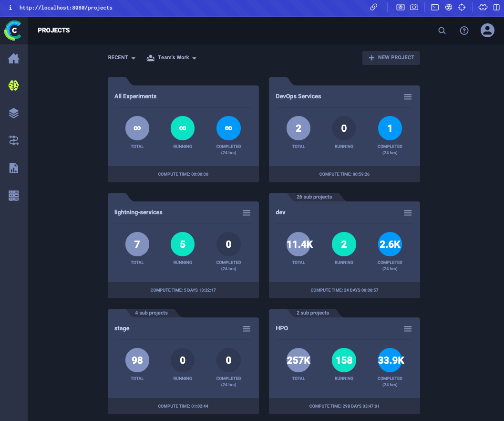Open the Workers and Queues icon in sidebar
Screen dimensions: 504x421
point(13,195)
